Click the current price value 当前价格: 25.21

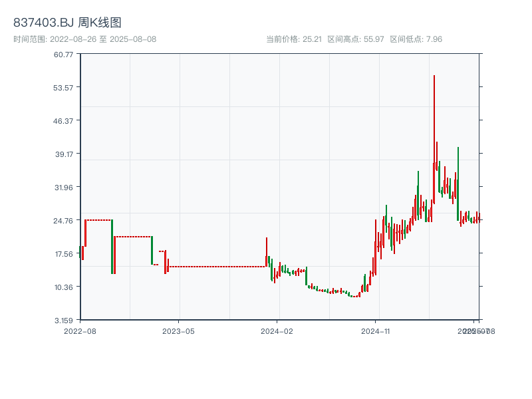coord(294,39)
